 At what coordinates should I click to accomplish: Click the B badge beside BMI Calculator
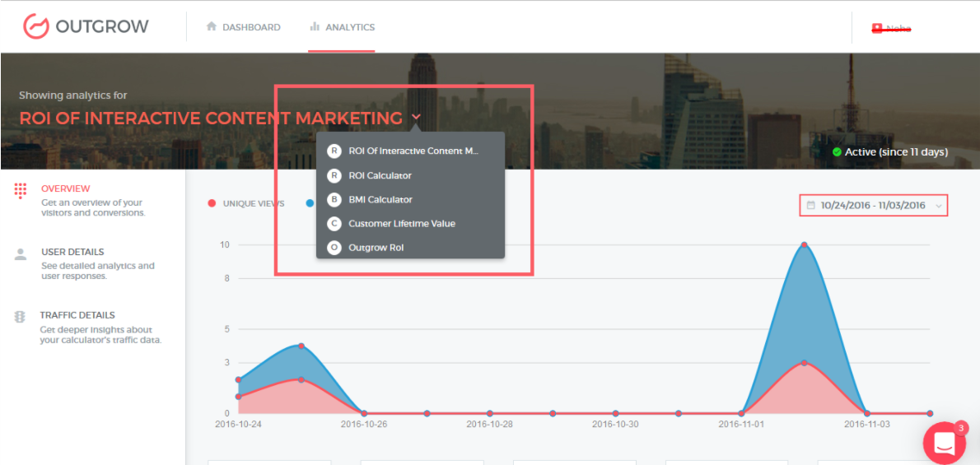coord(334,199)
